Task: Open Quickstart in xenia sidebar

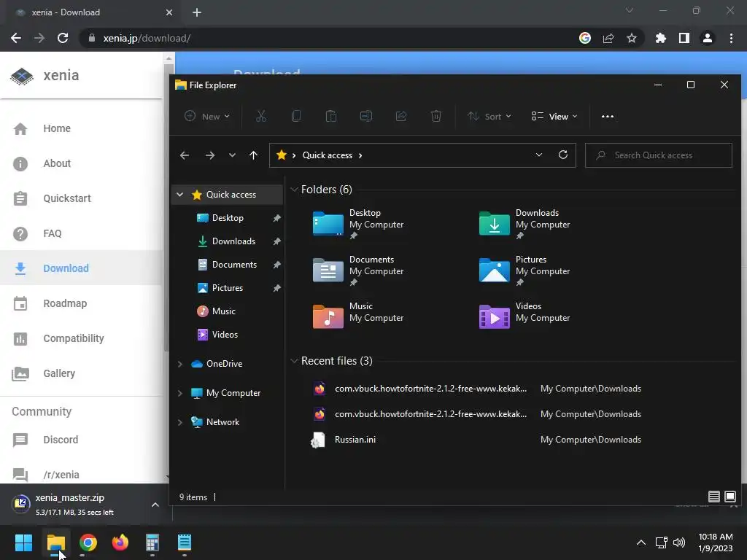Action: (x=82, y=198)
